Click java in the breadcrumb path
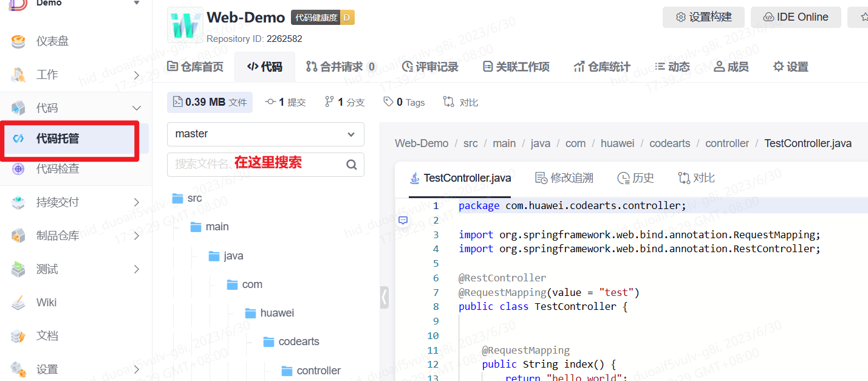 pyautogui.click(x=541, y=143)
